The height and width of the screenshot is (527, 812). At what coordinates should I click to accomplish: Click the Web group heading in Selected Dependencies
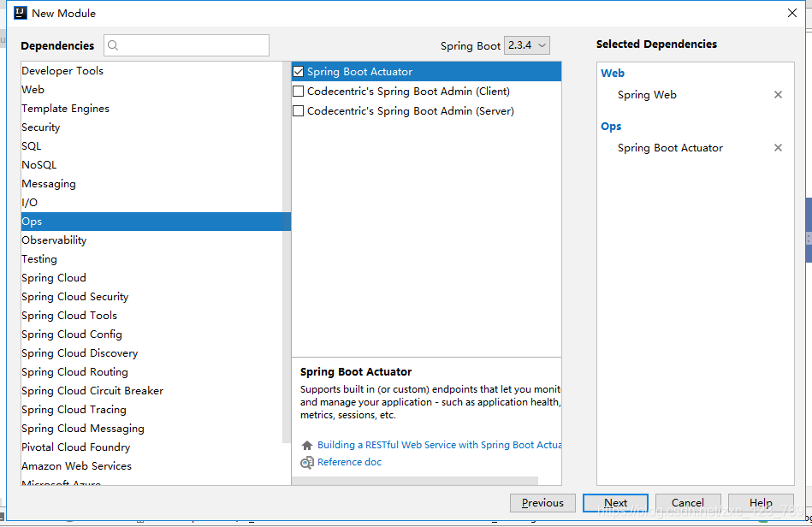pyautogui.click(x=613, y=73)
